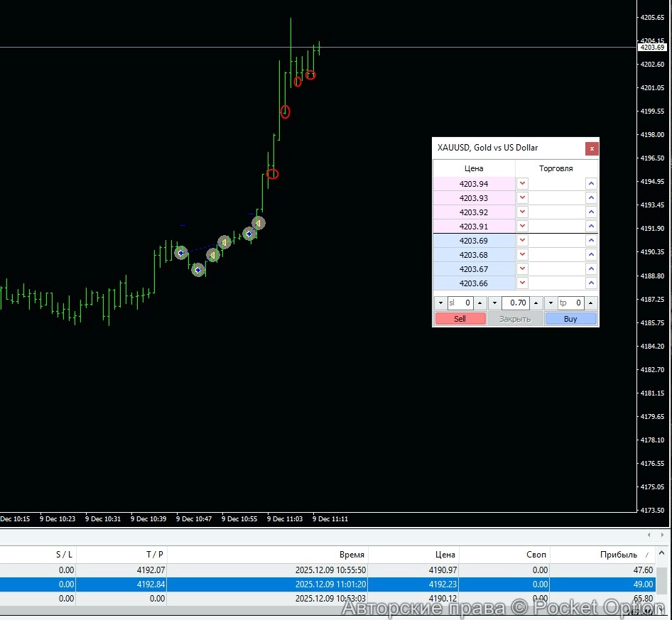
Task: Click the lot volume input field showing 0.70
Action: coord(516,303)
